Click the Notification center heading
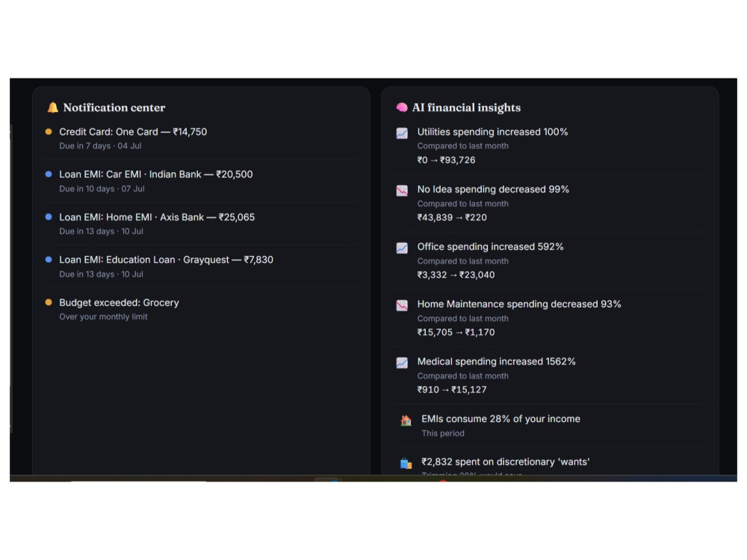The image size is (747, 560). click(x=114, y=108)
